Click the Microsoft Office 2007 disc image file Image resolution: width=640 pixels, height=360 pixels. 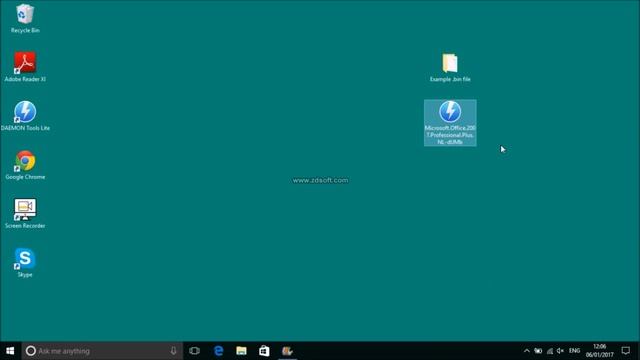(x=450, y=122)
